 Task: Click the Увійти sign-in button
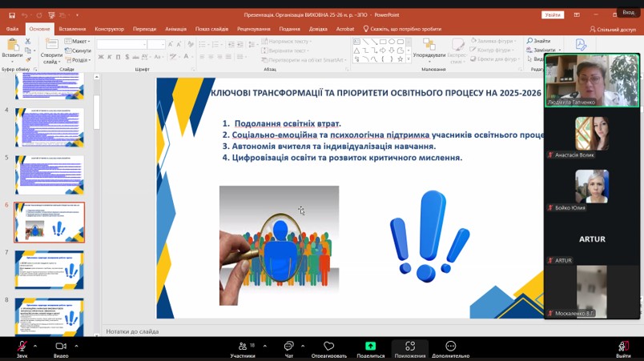[553, 14]
